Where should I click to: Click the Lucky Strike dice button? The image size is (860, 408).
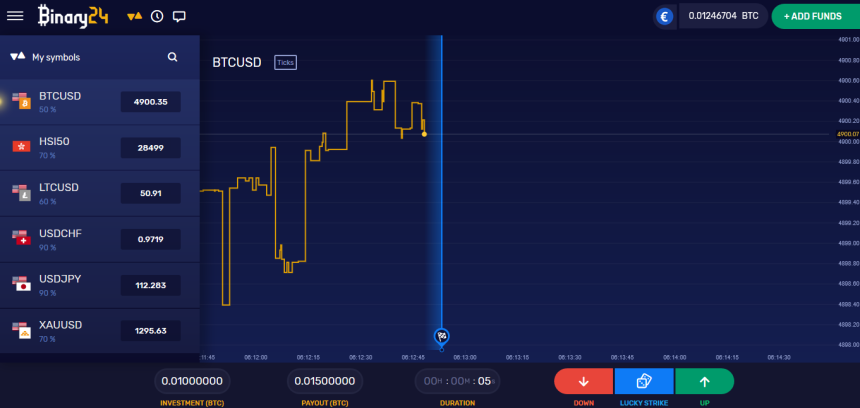(x=644, y=382)
